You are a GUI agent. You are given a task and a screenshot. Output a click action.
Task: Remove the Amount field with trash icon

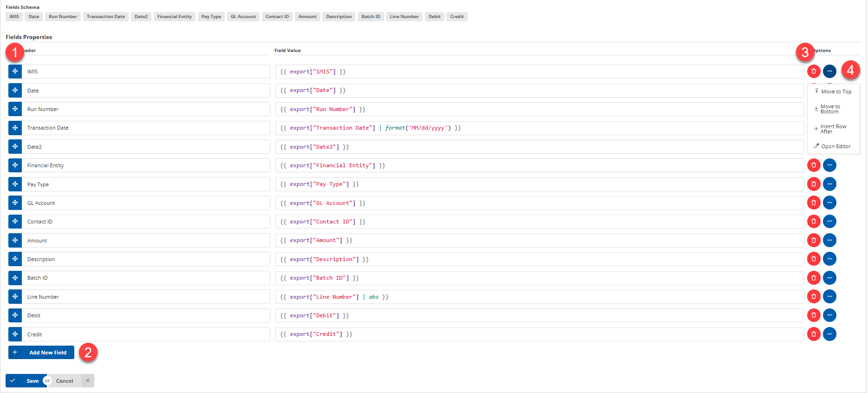[x=814, y=240]
